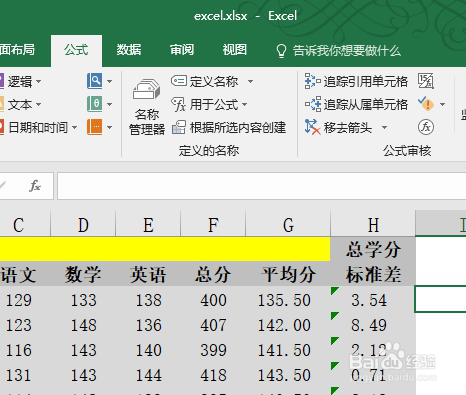
Task: Switch to the 审阅 (Review) tab
Action: 182,50
